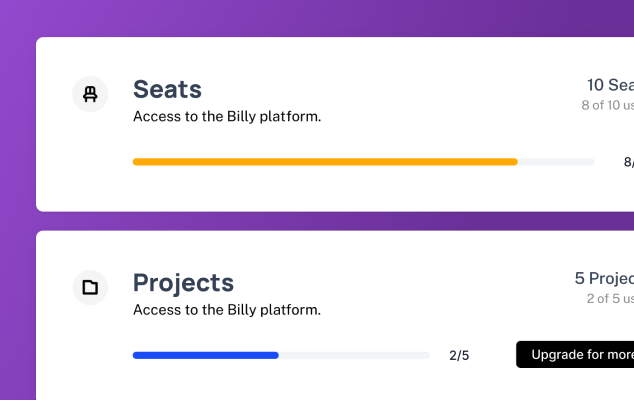Click the orange filled Seats progress bar
Screen dimensions: 634x400
(325, 161)
